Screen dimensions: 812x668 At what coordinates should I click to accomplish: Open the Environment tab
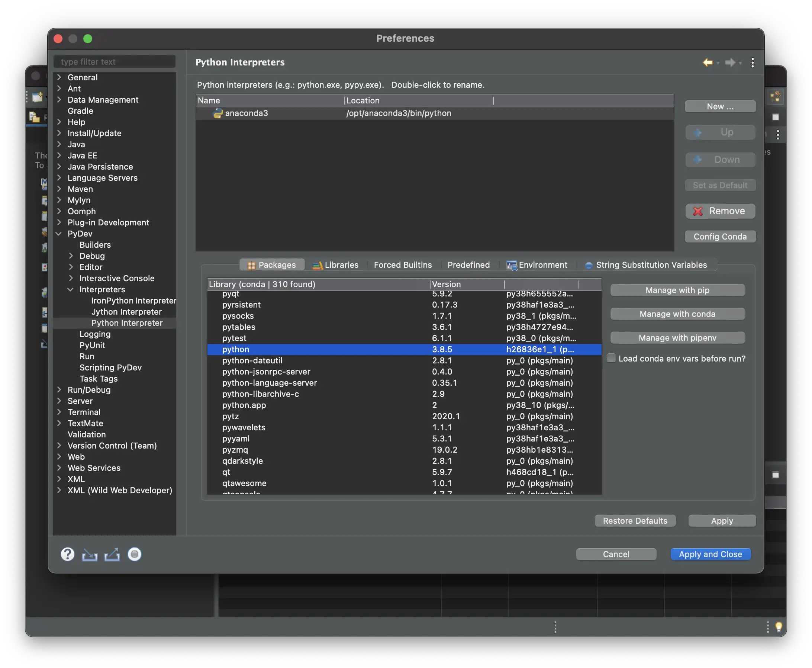pos(537,265)
